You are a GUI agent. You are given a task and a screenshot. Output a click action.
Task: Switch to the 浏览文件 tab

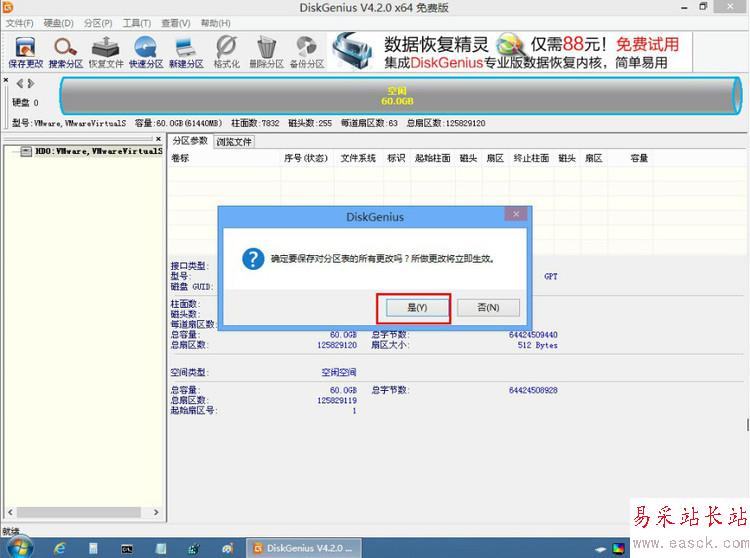[x=233, y=142]
